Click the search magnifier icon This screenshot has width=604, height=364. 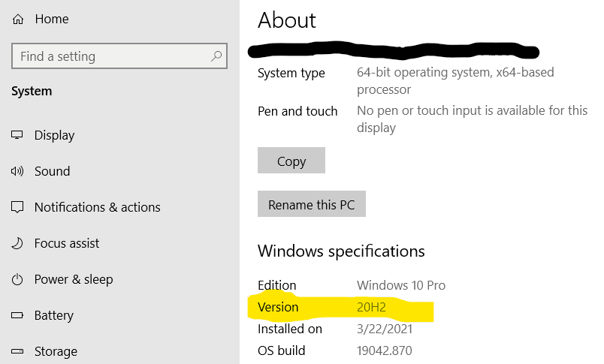click(x=216, y=56)
